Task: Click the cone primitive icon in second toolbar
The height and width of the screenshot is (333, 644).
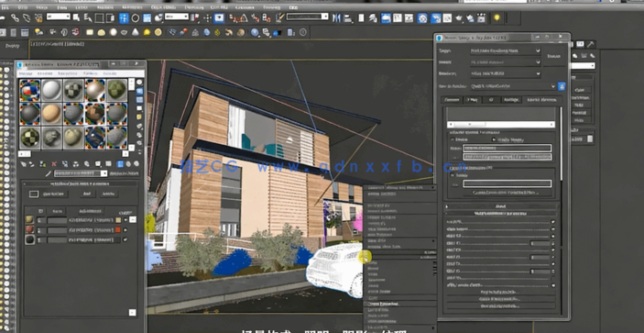Action: 136,32
